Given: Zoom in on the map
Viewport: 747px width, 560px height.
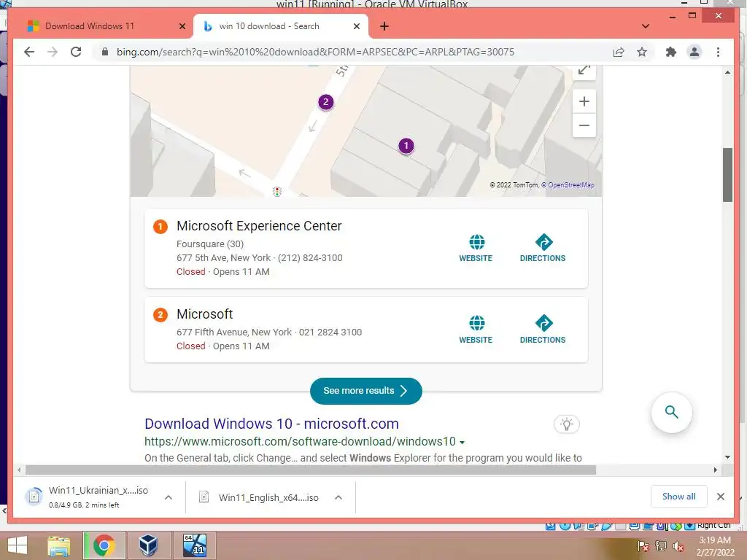Looking at the screenshot, I should 584,101.
